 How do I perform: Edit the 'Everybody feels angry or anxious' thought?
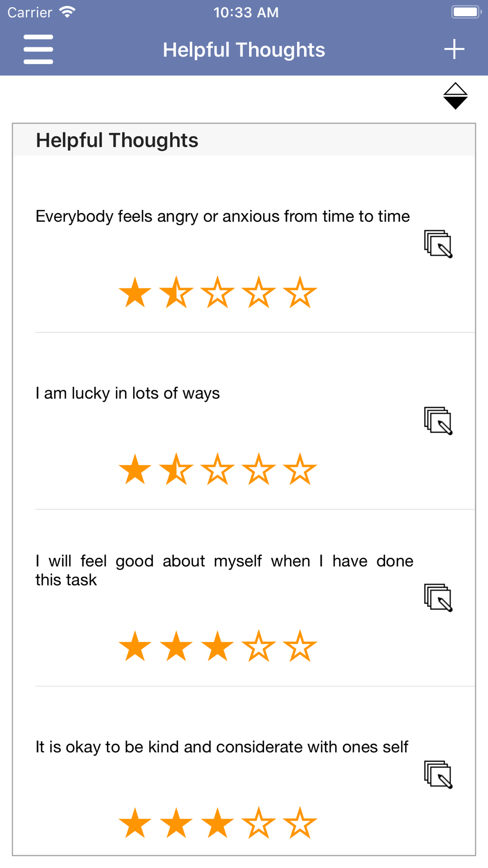438,244
